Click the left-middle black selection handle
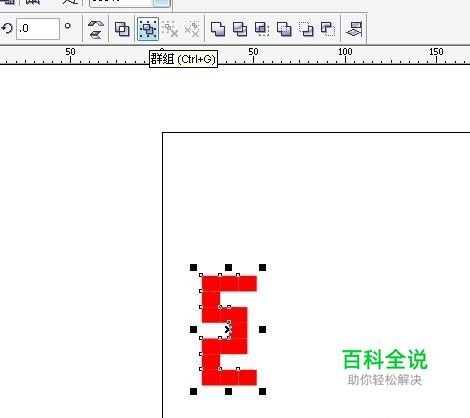 193,330
